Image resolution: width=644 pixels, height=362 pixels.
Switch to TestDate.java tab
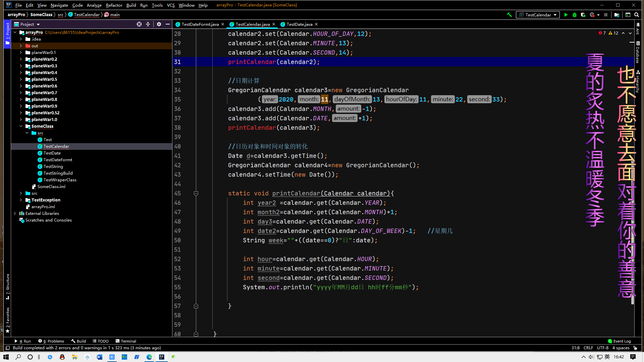299,24
